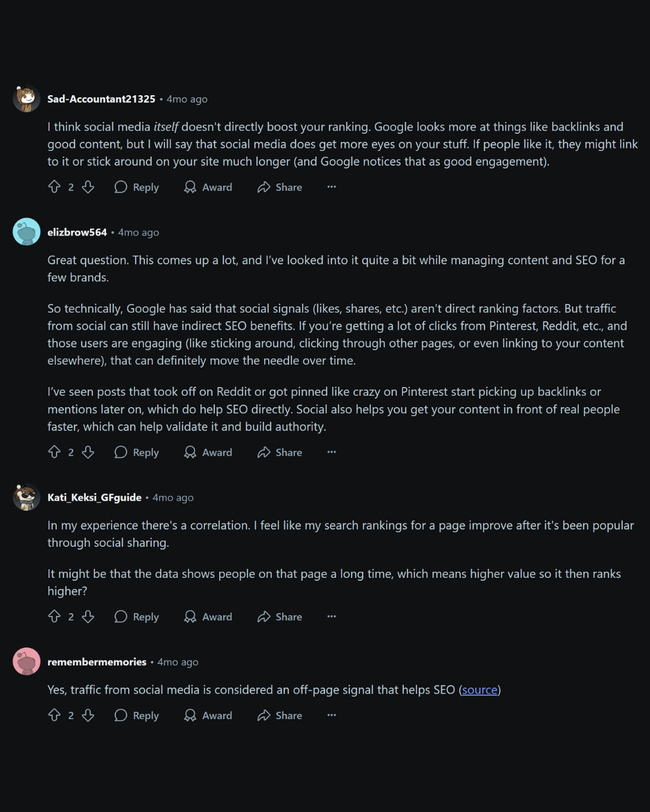Upvote Sad-Accountant21325's comment
The height and width of the screenshot is (812, 650).
(55, 187)
